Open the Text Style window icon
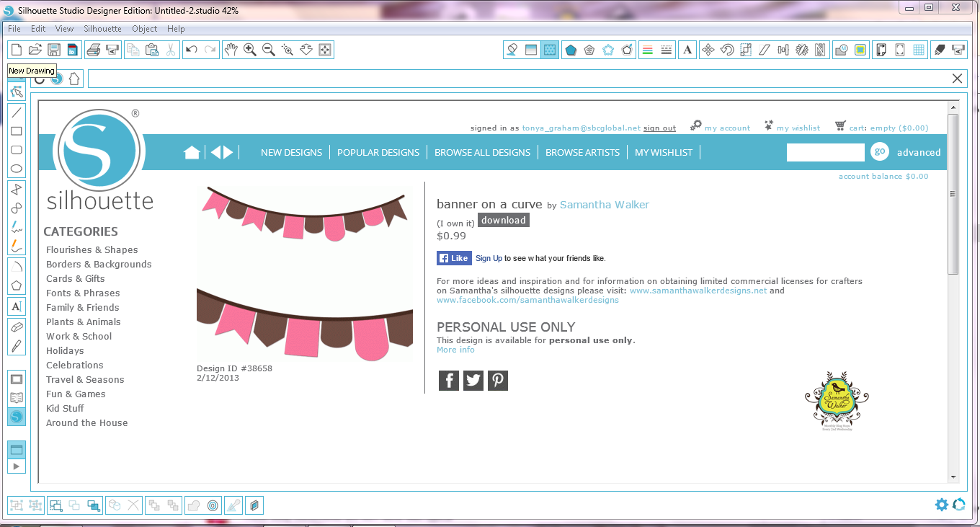This screenshot has width=980, height=527. tap(687, 50)
